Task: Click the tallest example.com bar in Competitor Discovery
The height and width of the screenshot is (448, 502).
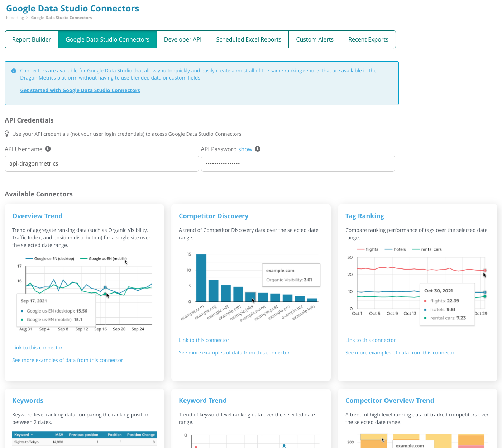Action: 201,278
